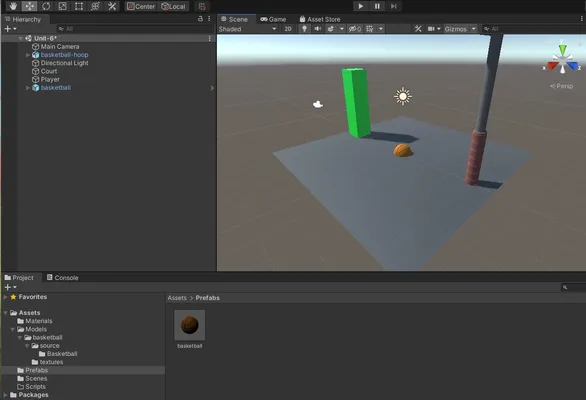Toggle Local handle rotation
This screenshot has height=400, width=586.
[173, 6]
